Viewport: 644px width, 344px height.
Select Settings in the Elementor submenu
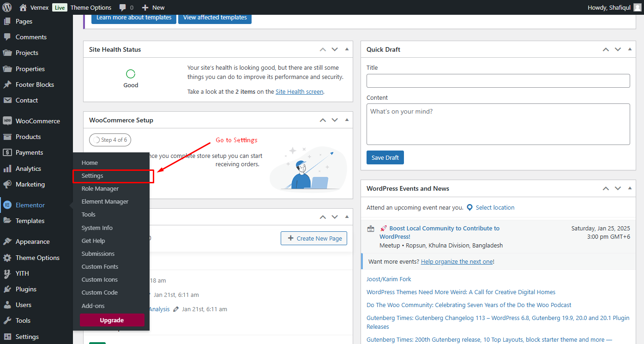pyautogui.click(x=92, y=176)
